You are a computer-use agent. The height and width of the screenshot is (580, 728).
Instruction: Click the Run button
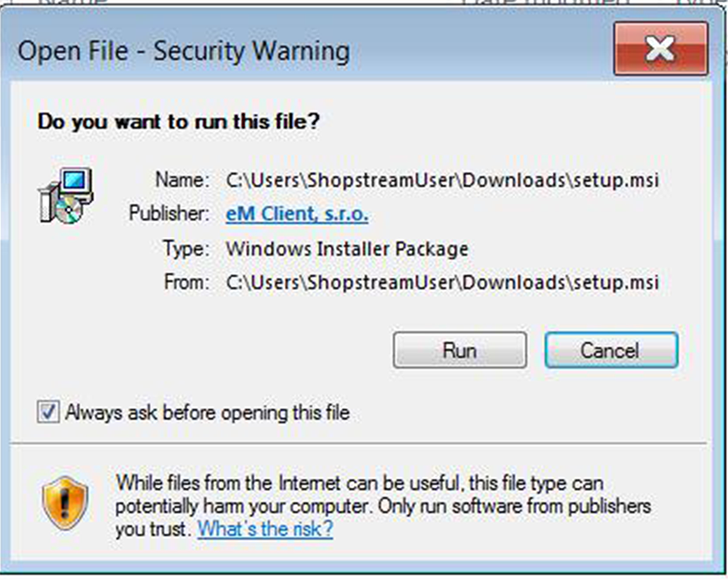coord(459,350)
